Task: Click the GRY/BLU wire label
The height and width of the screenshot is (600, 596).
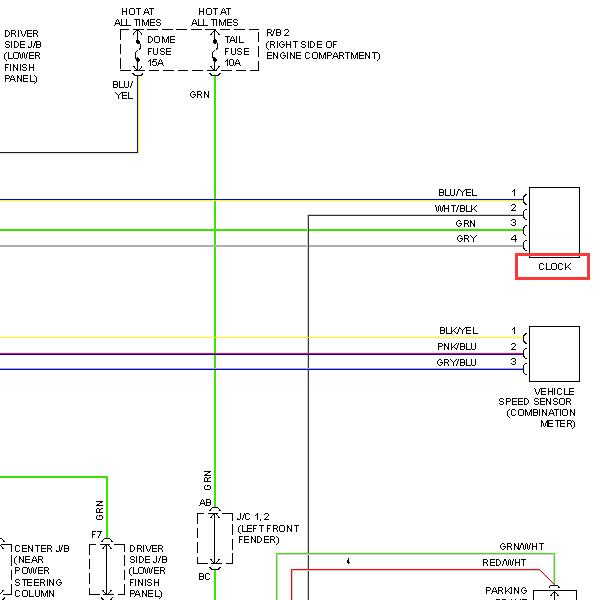Action: coord(456,362)
